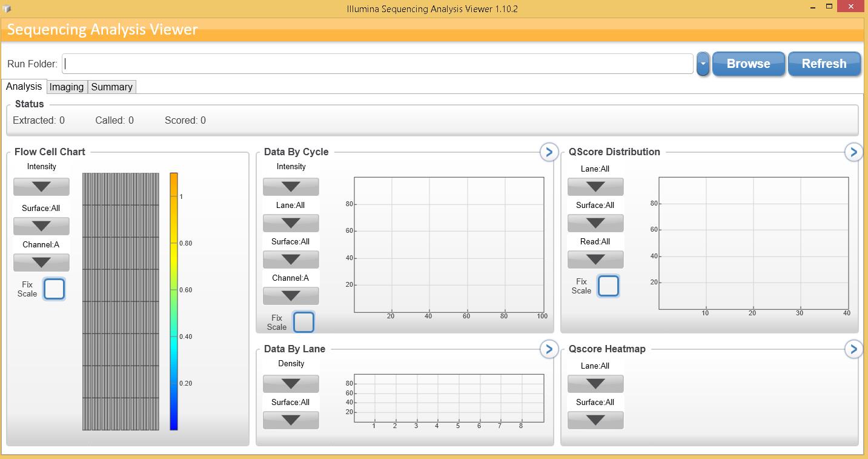This screenshot has height=459, width=868.
Task: Expand the Qscore Heatmap panel chevron
Action: pos(853,349)
